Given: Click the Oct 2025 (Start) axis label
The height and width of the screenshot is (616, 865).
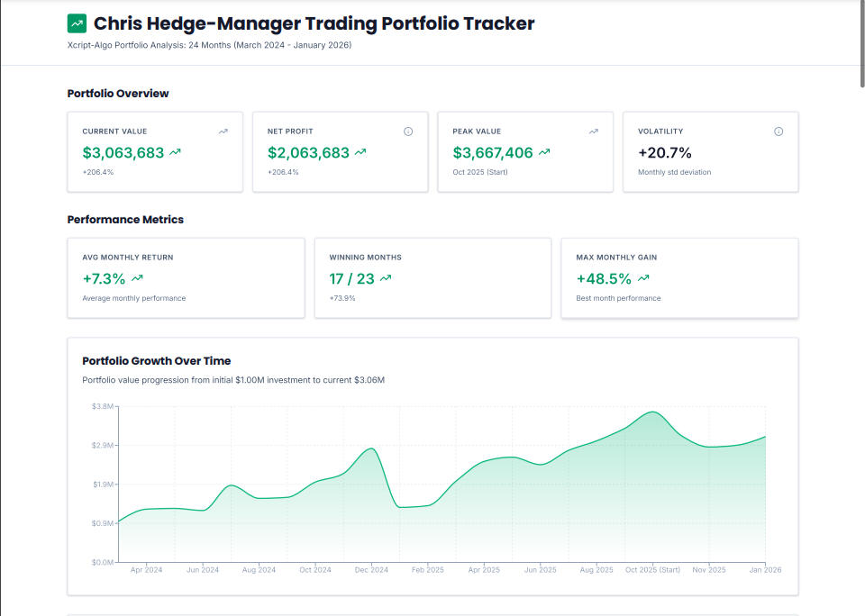Looking at the screenshot, I should pyautogui.click(x=653, y=570).
